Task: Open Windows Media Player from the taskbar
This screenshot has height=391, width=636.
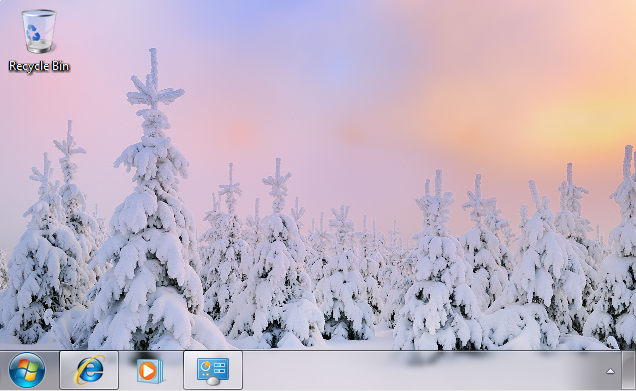Action: pyautogui.click(x=150, y=370)
